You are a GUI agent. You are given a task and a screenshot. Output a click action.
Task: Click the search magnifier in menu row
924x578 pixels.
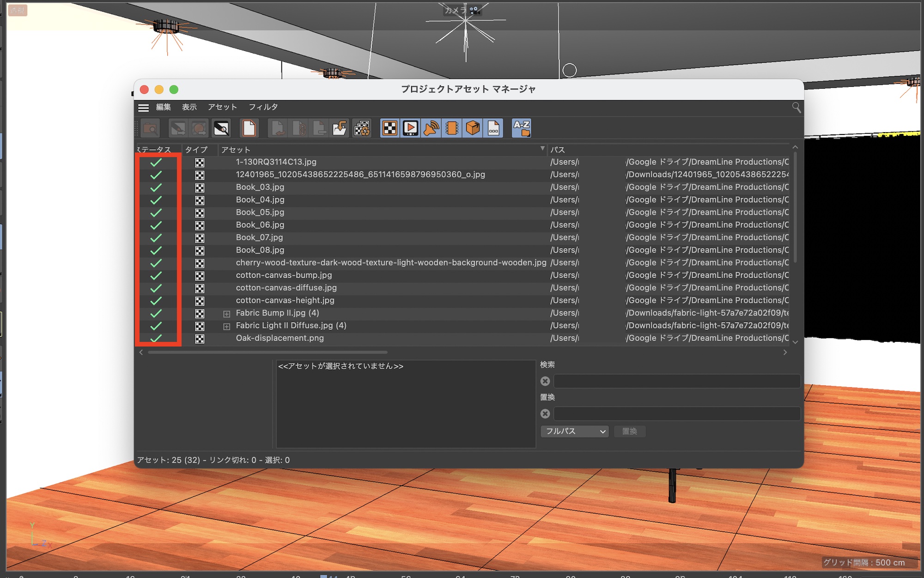click(796, 107)
